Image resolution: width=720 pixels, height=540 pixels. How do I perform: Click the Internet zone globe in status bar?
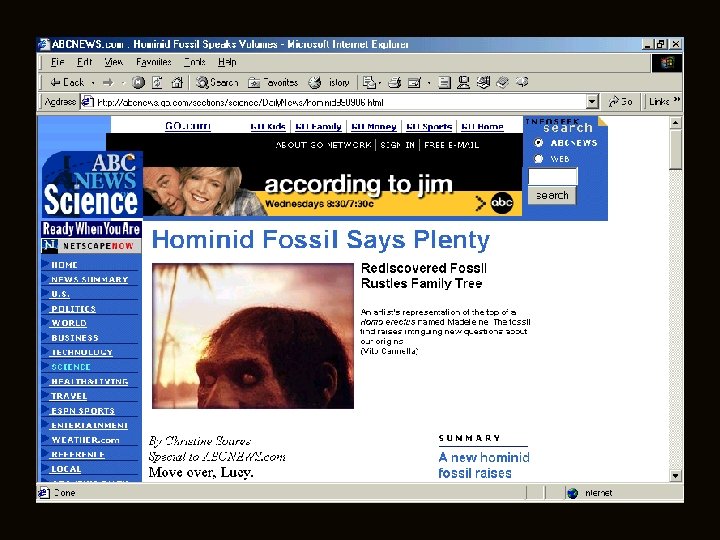[572, 493]
